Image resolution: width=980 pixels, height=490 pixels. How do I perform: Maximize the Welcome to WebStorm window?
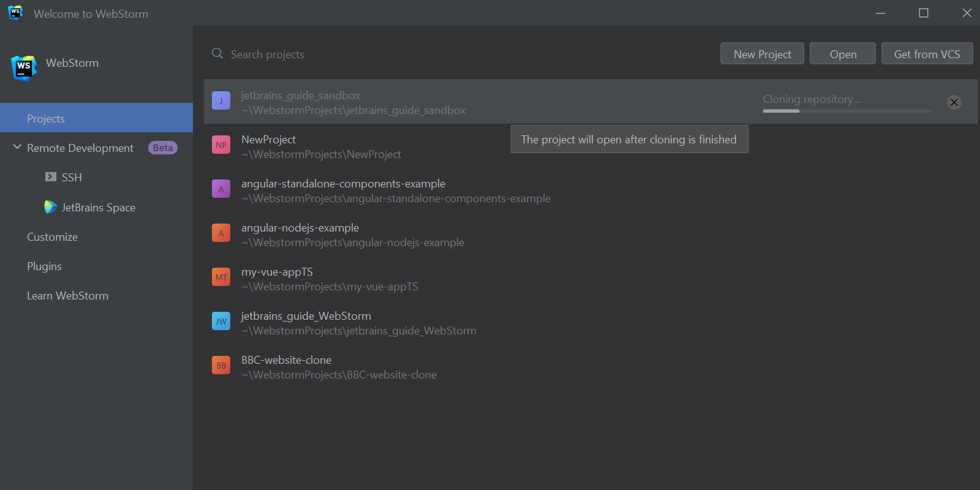click(x=924, y=13)
